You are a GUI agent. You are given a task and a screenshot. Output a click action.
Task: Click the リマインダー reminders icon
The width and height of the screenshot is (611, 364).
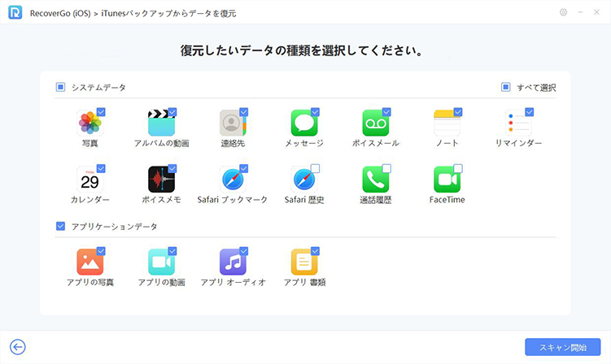click(518, 123)
